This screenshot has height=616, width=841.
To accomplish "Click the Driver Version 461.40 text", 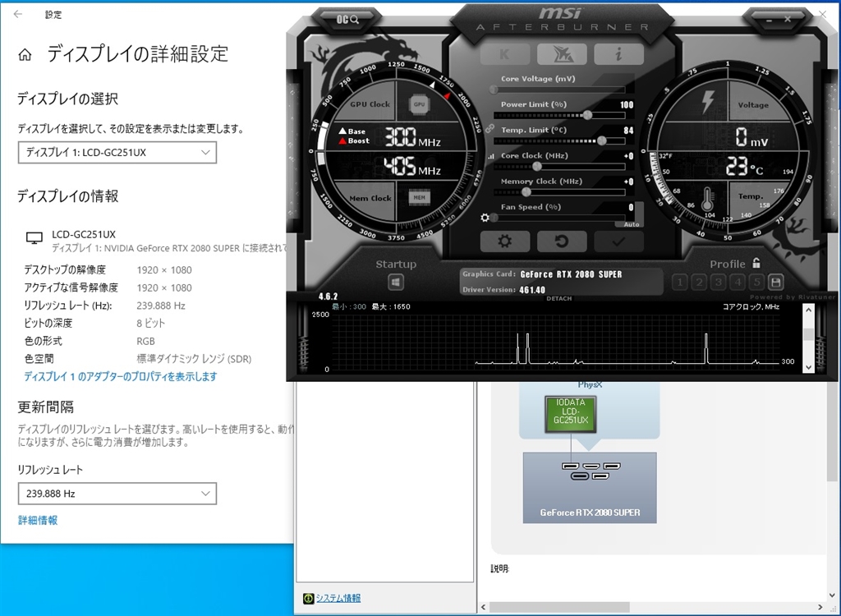I will [x=503, y=290].
